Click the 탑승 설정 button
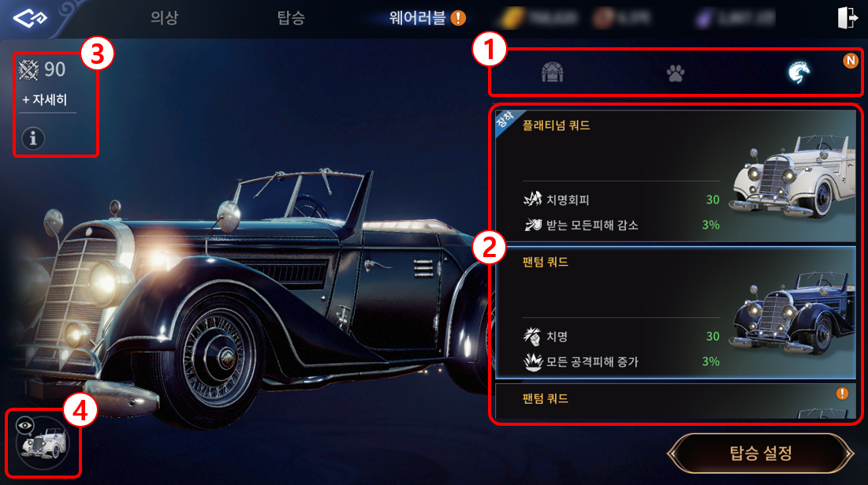This screenshot has height=485, width=868. pyautogui.click(x=761, y=453)
